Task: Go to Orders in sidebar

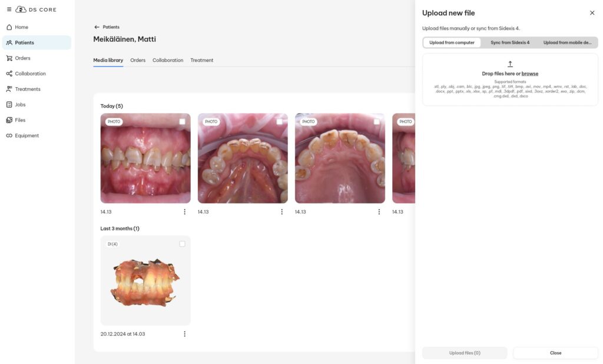Action: 22,58
